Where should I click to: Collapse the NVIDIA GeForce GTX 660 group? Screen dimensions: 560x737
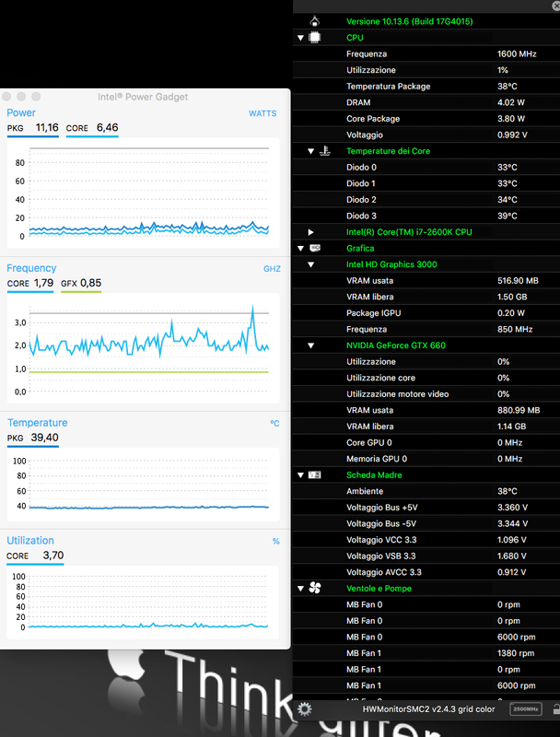310,345
